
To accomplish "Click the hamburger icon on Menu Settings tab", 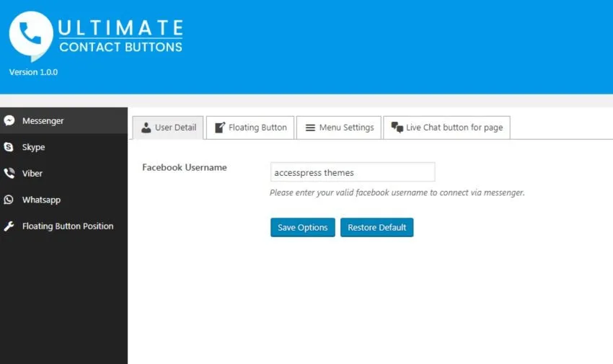I will point(310,128).
